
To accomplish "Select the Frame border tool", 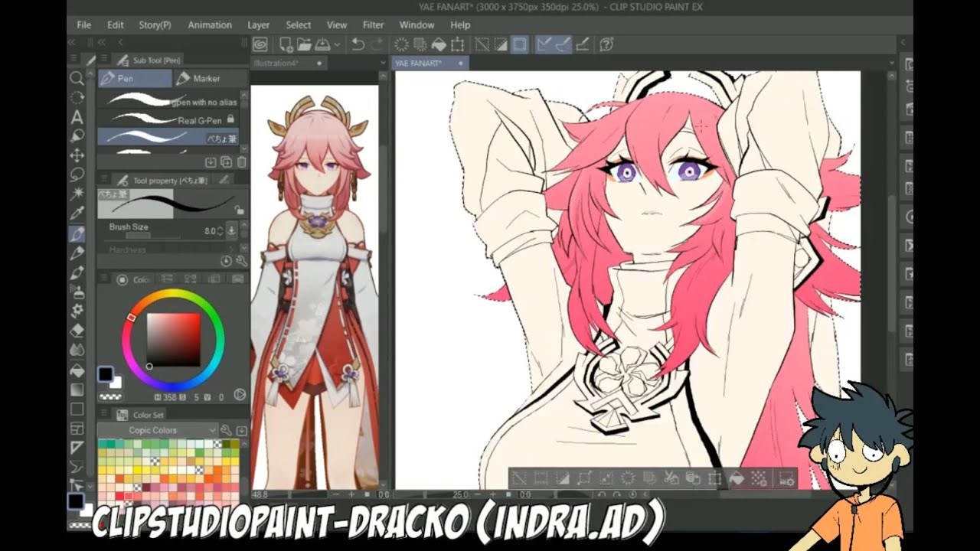I will pos(77,429).
